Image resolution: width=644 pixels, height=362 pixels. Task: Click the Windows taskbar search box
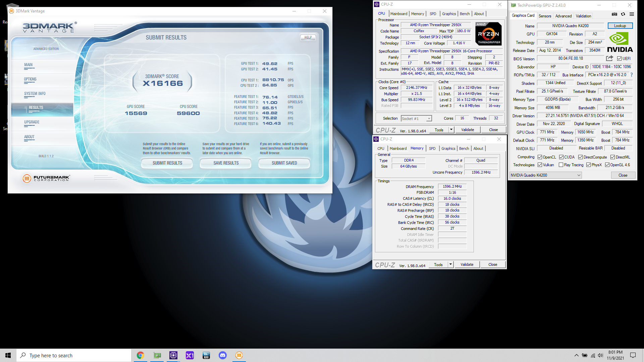point(74,355)
